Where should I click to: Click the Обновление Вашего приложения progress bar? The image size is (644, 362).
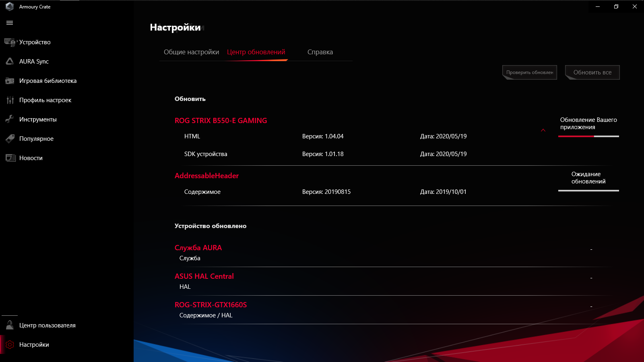click(588, 136)
